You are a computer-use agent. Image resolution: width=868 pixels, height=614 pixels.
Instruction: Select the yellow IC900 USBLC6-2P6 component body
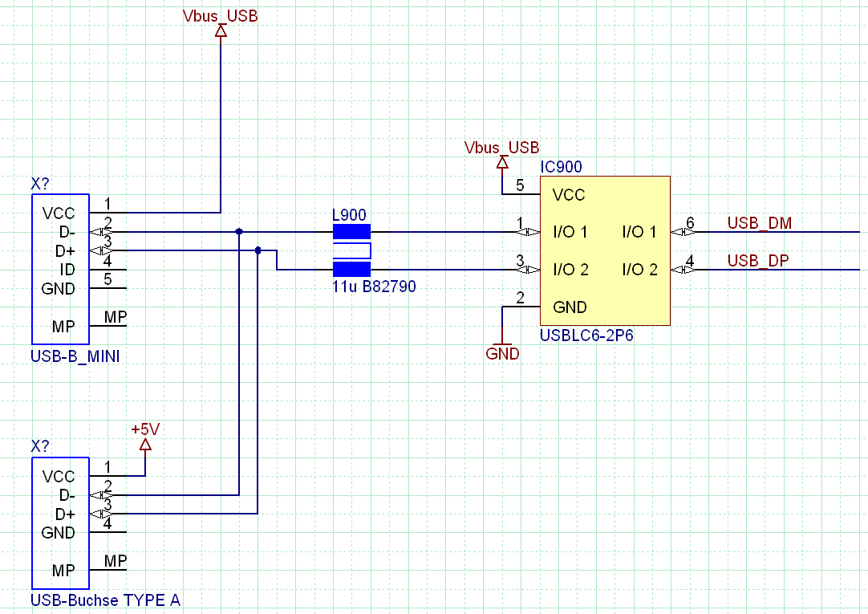pos(604,250)
